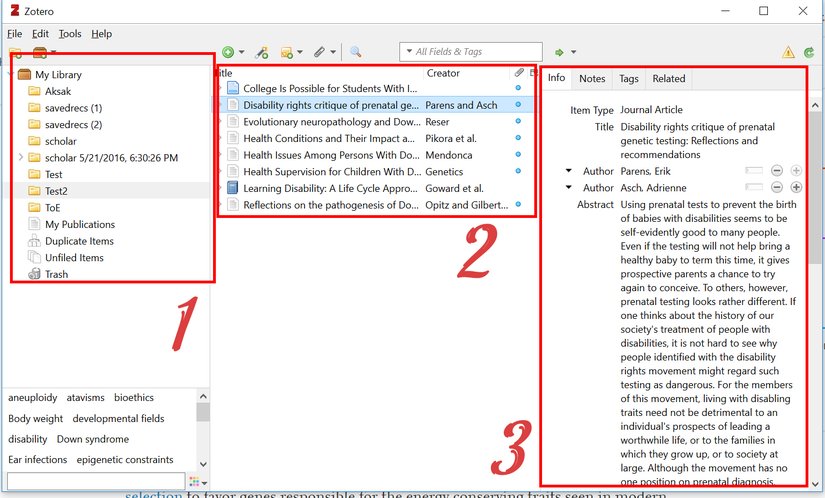This screenshot has width=825, height=498.
Task: Expand scholar 5/21/2016 collection
Action: point(21,157)
